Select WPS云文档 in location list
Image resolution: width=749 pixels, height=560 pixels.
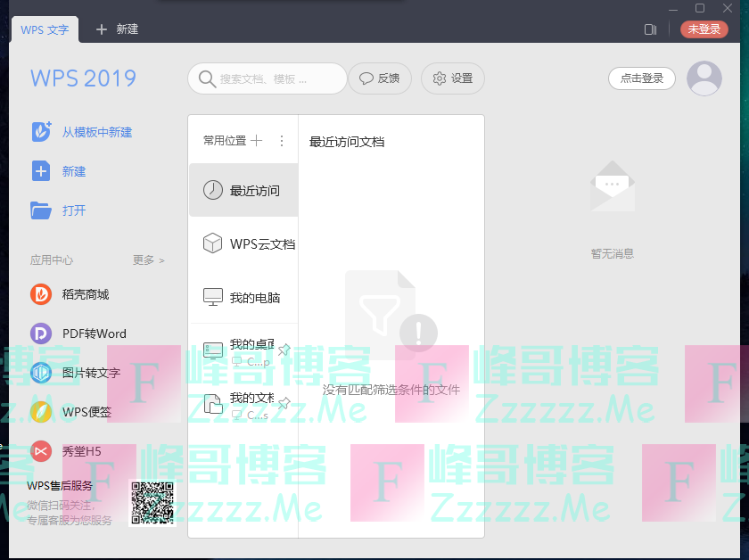pyautogui.click(x=243, y=243)
